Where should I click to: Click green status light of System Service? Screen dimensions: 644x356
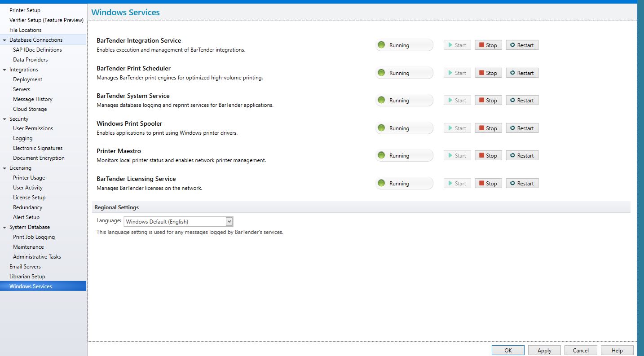pyautogui.click(x=381, y=100)
